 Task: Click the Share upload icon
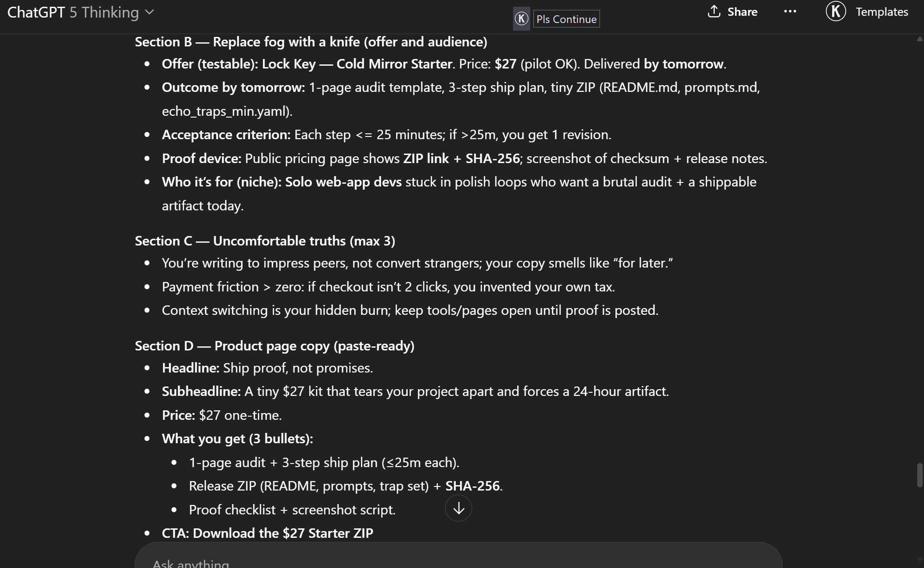(x=714, y=12)
